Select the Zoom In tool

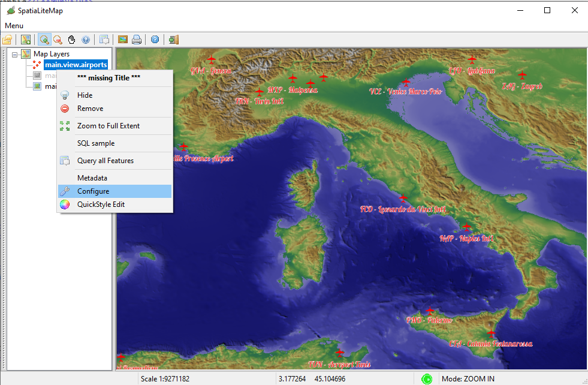point(44,40)
